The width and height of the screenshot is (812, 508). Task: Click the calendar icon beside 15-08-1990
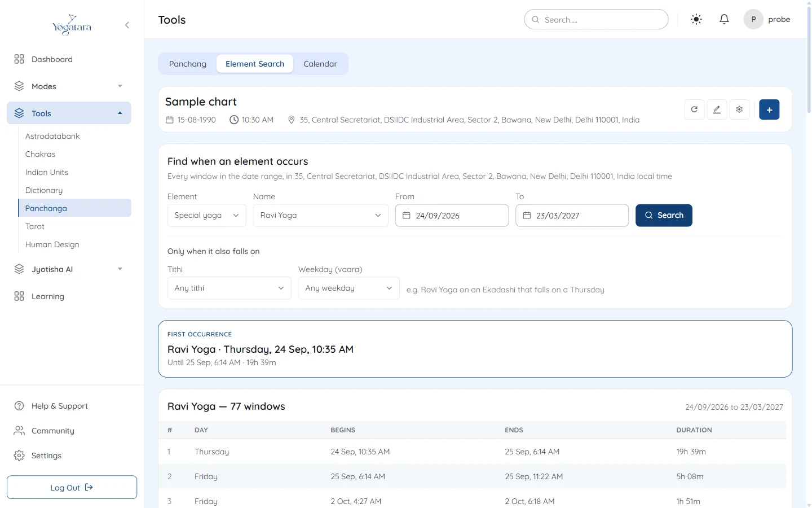tap(169, 120)
